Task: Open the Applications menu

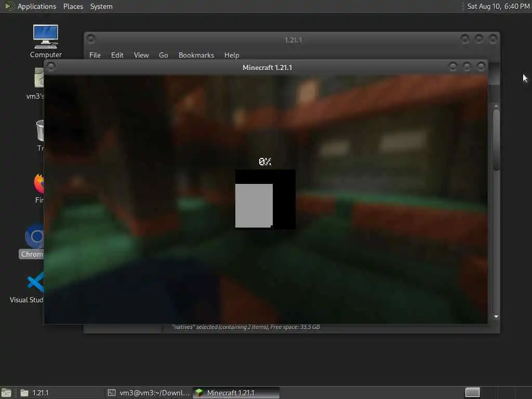Action: 37,6
